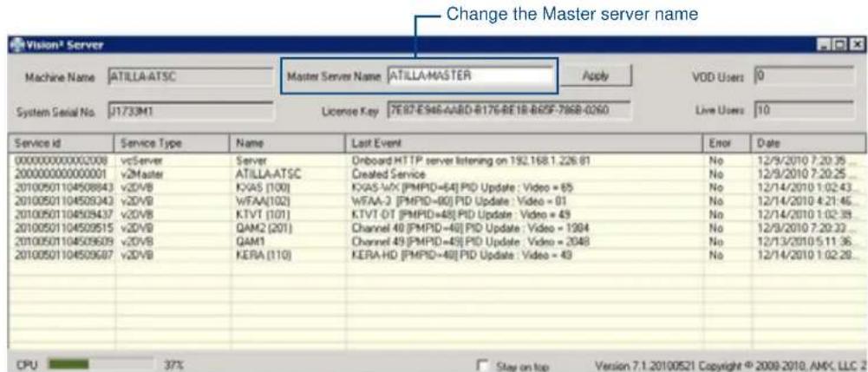Click the VOD Users field
The height and width of the screenshot is (372, 868).
tap(805, 77)
